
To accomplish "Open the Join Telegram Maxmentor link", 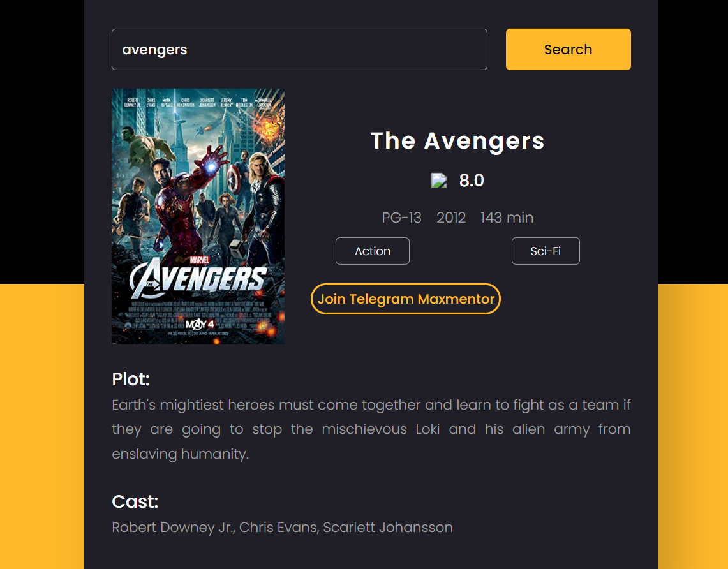I will (406, 299).
